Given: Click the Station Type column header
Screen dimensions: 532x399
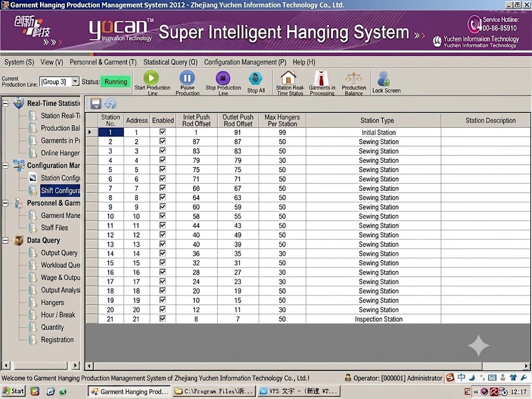Looking at the screenshot, I should [374, 121].
